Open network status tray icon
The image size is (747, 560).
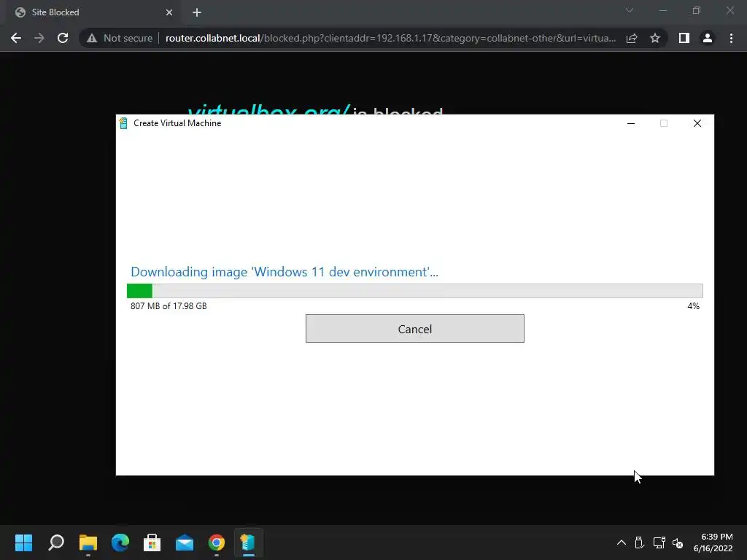click(659, 542)
